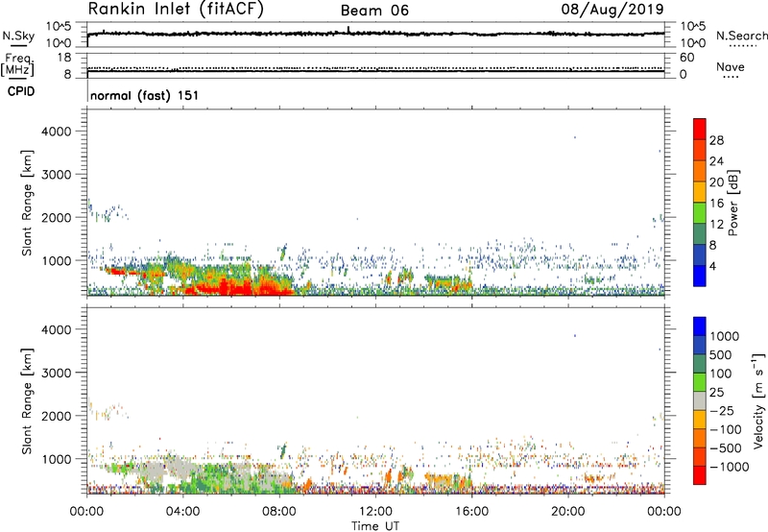This screenshot has width=768, height=532.
Task: Click the '20:00' time axis tick
Action: point(567,512)
